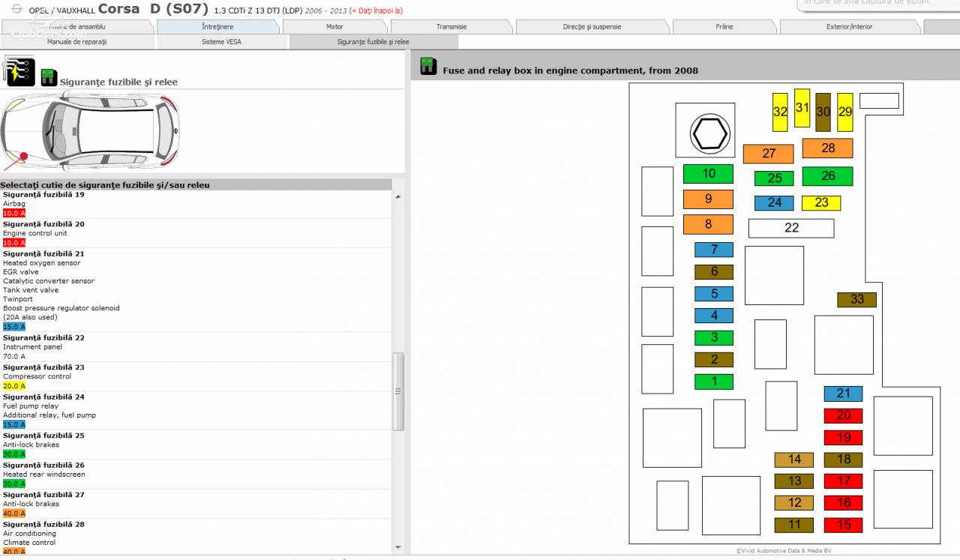Click red fuse 19 in diagram
This screenshot has width=960, height=560.
point(843,437)
